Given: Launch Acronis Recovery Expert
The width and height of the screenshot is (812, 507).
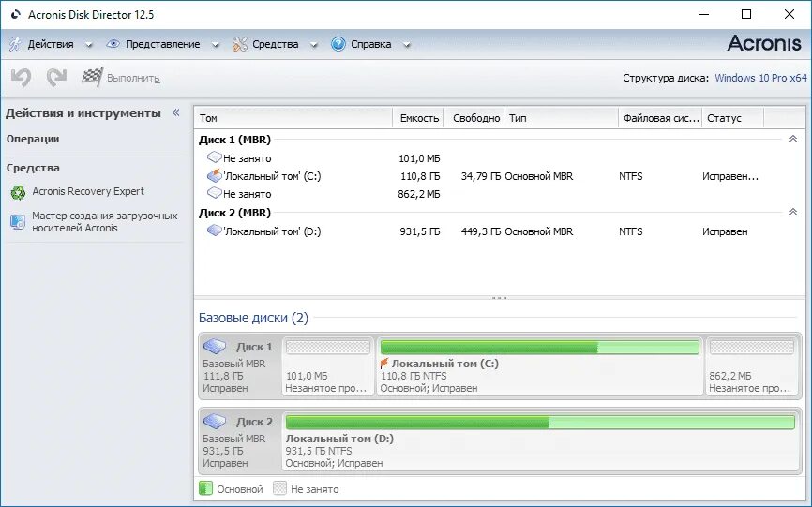Looking at the screenshot, I should (88, 191).
